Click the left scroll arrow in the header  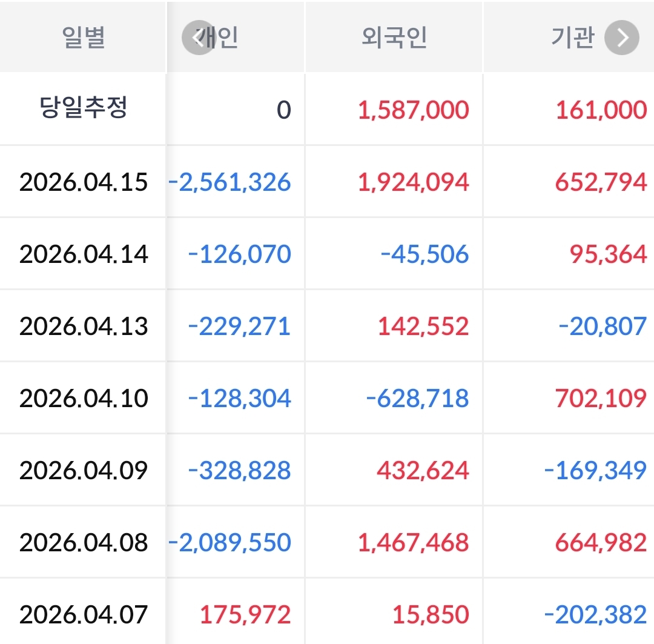198,38
